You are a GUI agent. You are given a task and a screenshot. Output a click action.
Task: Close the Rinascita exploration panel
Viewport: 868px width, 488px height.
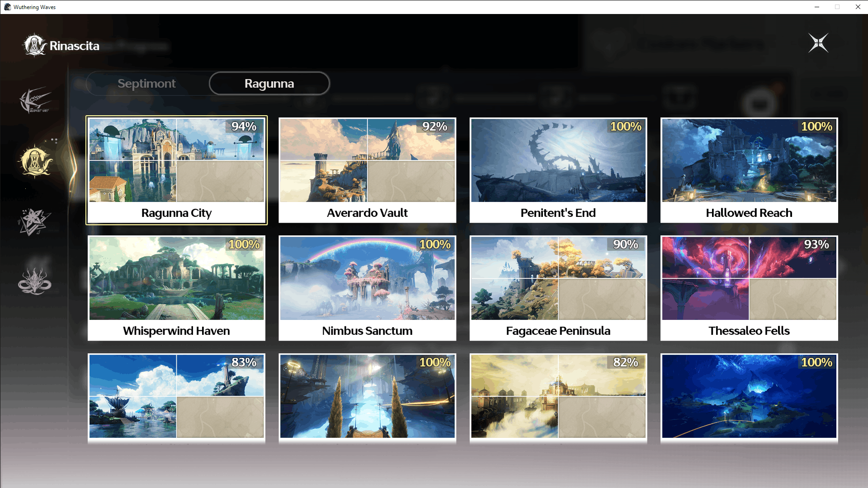coord(818,43)
